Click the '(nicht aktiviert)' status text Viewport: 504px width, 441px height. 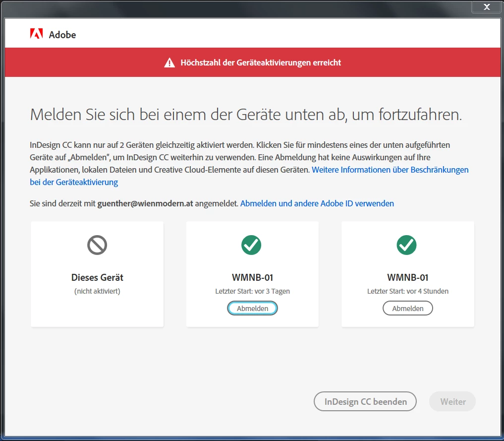(97, 291)
